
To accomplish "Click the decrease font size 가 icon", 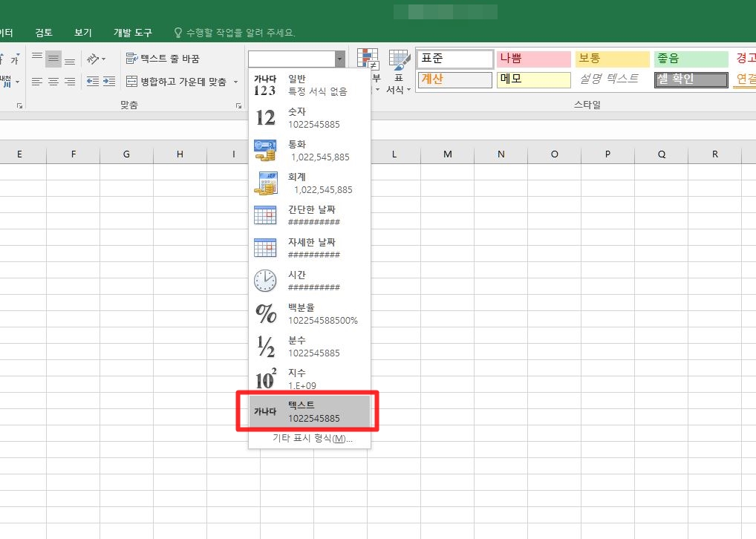I will (15, 59).
